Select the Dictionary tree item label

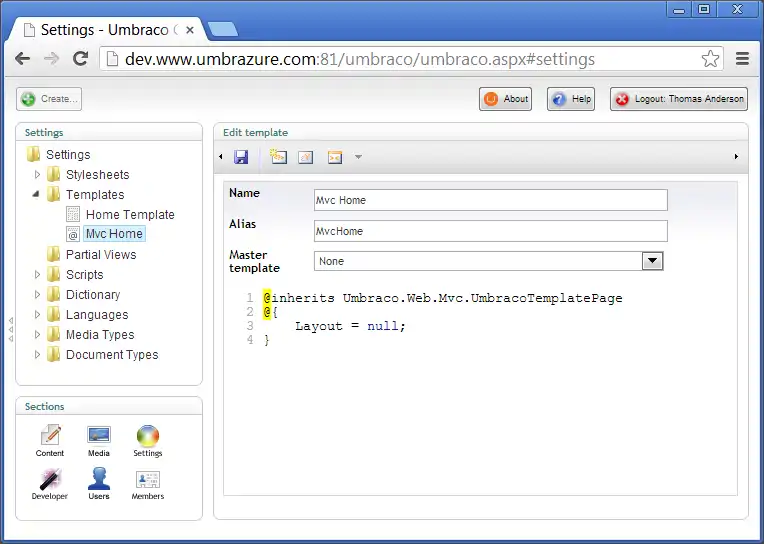93,294
